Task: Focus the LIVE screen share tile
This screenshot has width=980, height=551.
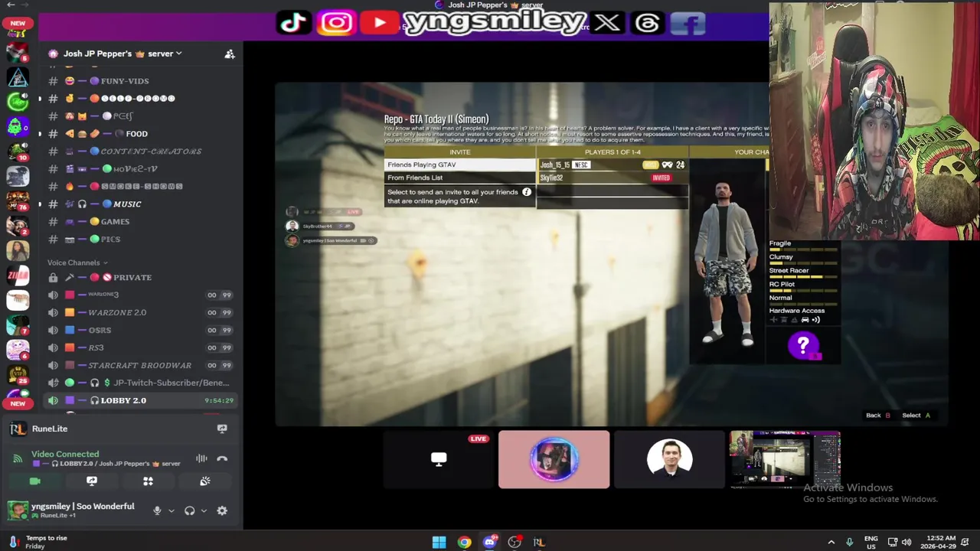Action: pyautogui.click(x=439, y=459)
